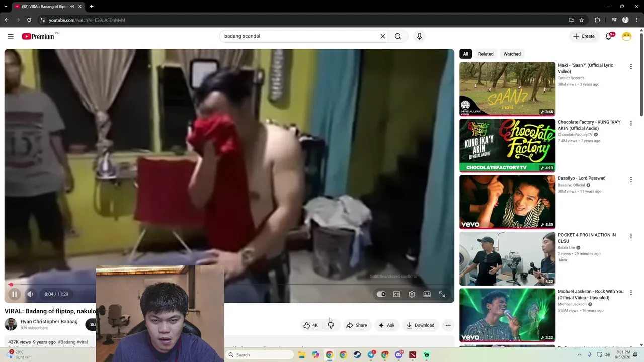Open File Explorer from taskbar
This screenshot has width=644, height=362.
pyautogui.click(x=301, y=355)
